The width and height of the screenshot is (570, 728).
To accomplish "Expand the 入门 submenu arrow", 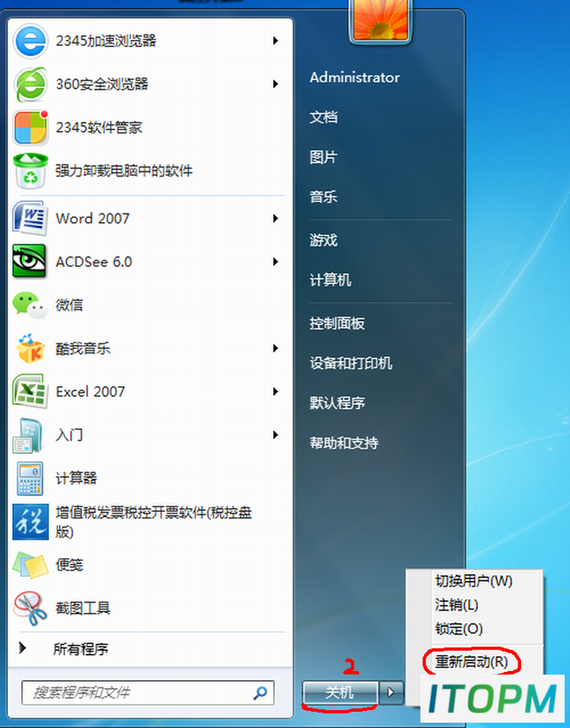I will tap(275, 435).
